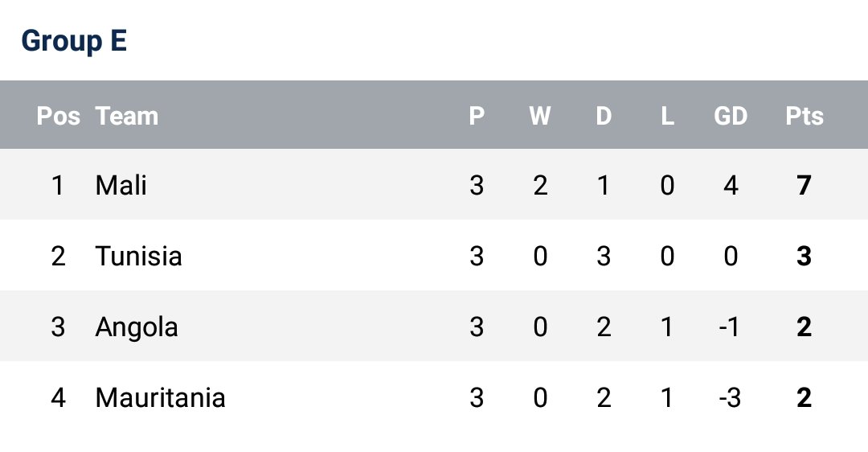Click Mali's goal difference of 4
This screenshot has width=868, height=452.
(x=731, y=186)
